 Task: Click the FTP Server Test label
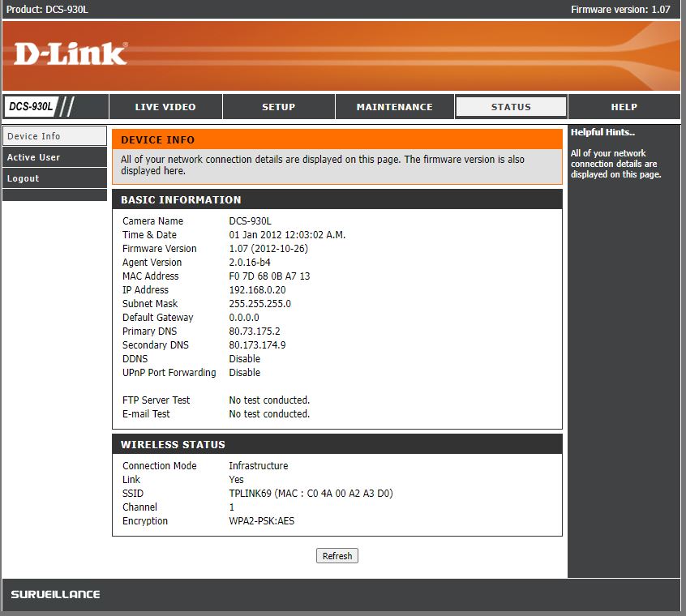pos(156,400)
